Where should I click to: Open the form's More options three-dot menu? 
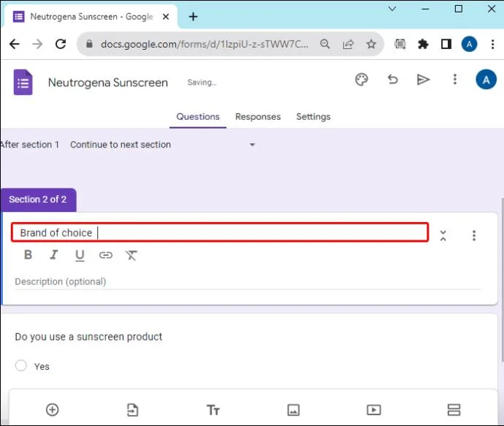coord(454,80)
